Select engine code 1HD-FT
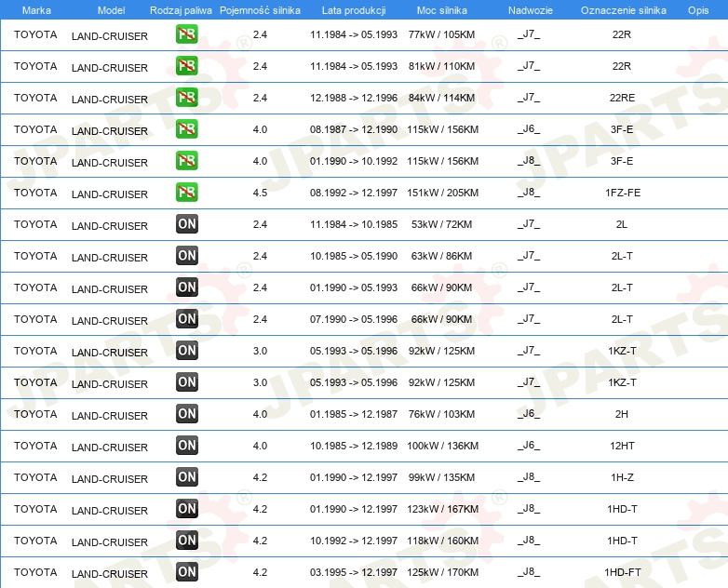 [x=623, y=572]
